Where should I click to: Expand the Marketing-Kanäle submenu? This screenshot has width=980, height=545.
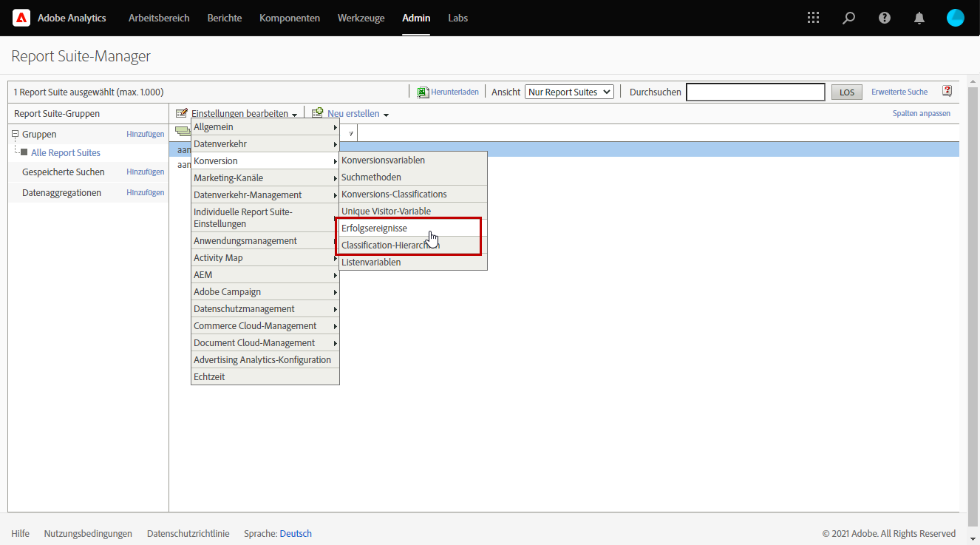(x=265, y=178)
